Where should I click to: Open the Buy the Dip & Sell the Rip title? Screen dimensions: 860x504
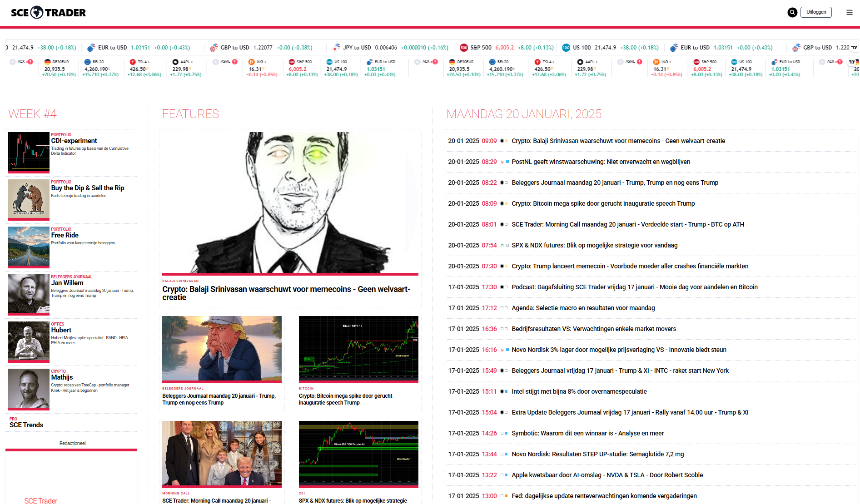tap(88, 188)
